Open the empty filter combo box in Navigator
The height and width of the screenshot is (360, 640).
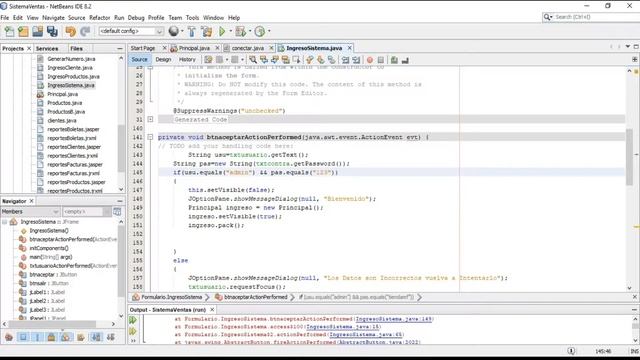86,211
